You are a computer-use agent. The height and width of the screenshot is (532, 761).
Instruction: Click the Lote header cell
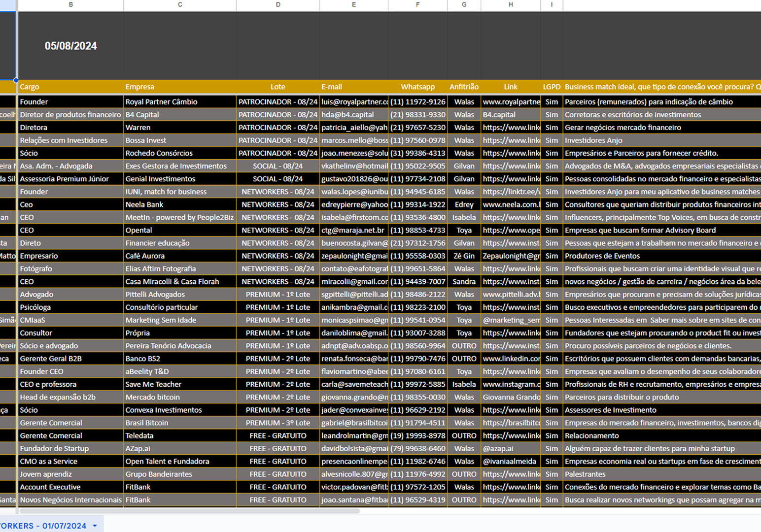coord(278,87)
